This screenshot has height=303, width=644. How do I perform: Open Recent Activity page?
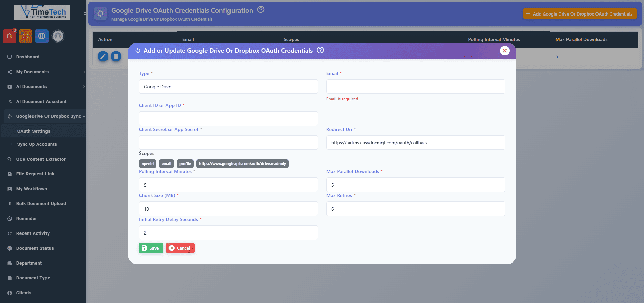[33, 233]
